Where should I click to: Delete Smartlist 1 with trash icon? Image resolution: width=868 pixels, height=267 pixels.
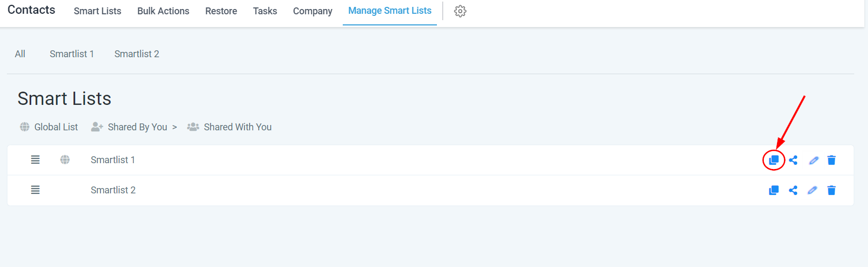click(832, 160)
